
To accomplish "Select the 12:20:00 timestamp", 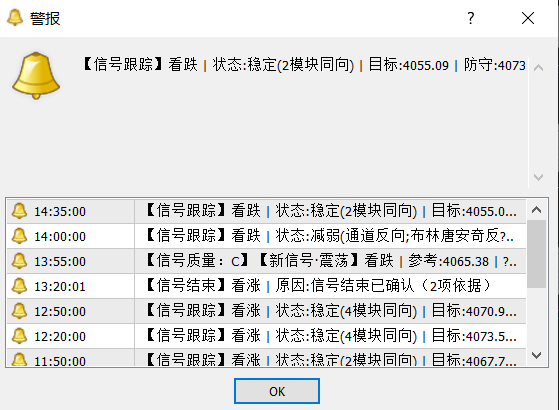I will [x=60, y=336].
